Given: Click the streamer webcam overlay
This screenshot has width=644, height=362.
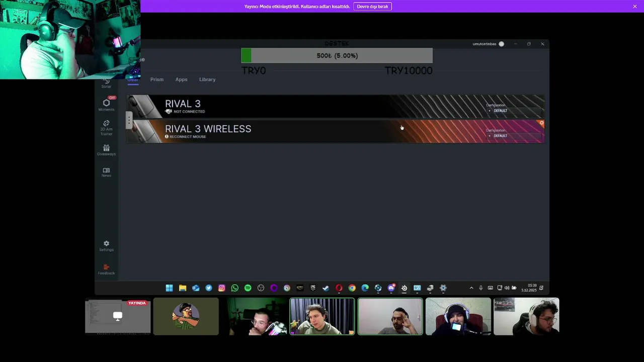Looking at the screenshot, I should point(70,40).
